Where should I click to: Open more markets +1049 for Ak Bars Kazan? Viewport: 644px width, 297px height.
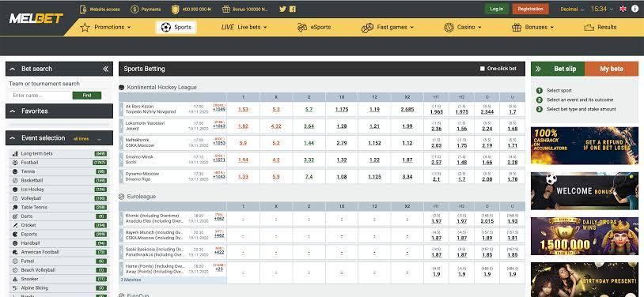point(219,109)
